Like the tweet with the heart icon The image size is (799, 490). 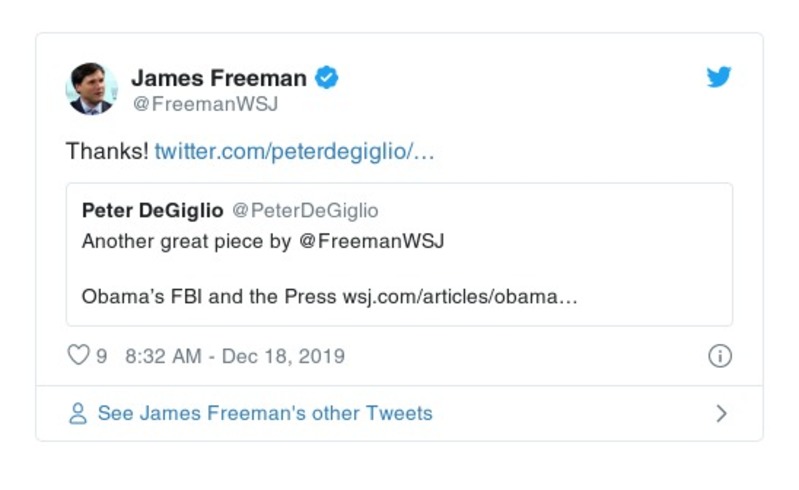coord(78,356)
